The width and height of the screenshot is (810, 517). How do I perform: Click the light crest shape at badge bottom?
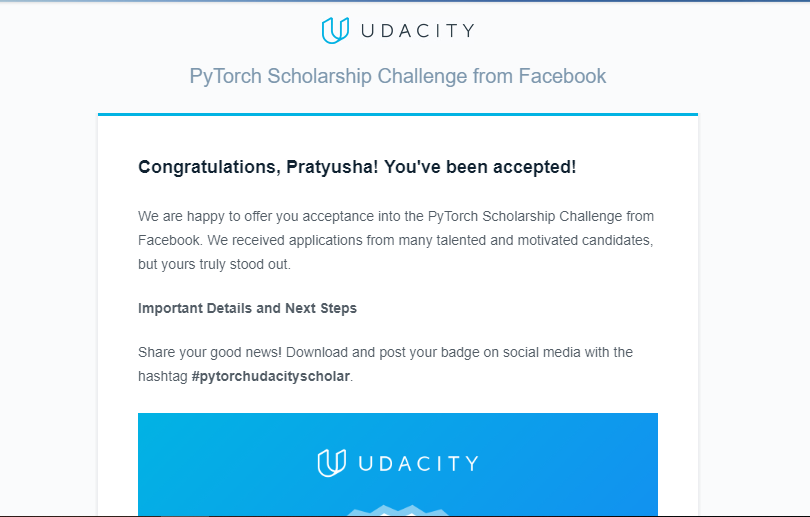[x=398, y=510]
